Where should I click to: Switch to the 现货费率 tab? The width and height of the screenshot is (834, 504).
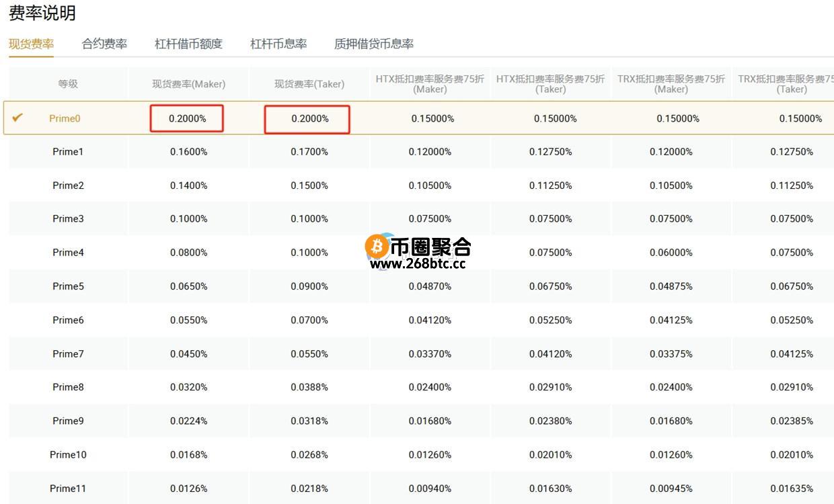[x=32, y=44]
